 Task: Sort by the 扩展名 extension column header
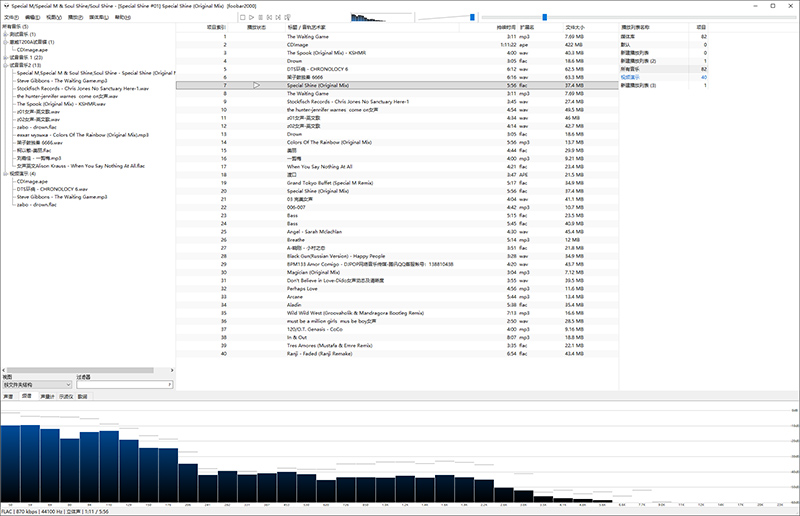click(x=540, y=28)
